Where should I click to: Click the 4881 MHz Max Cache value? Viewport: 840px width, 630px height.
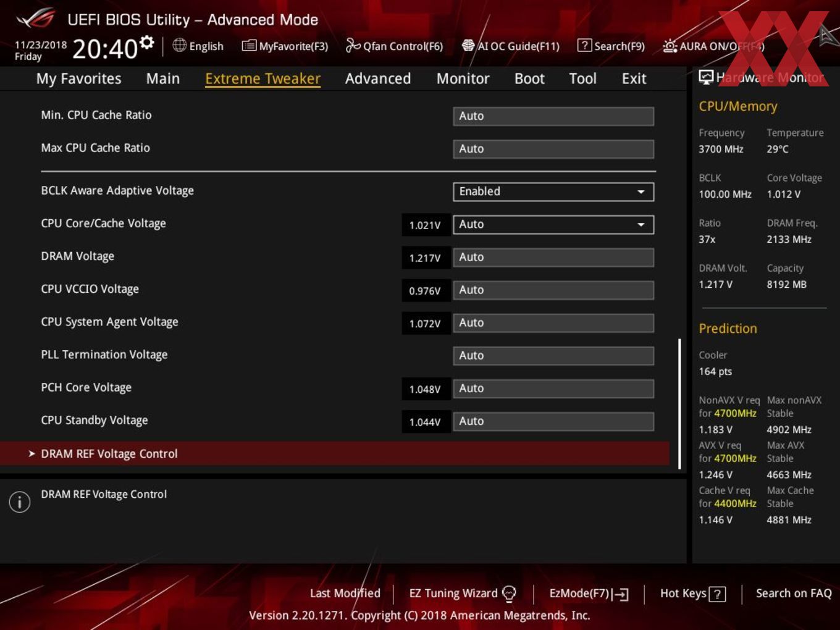(789, 519)
